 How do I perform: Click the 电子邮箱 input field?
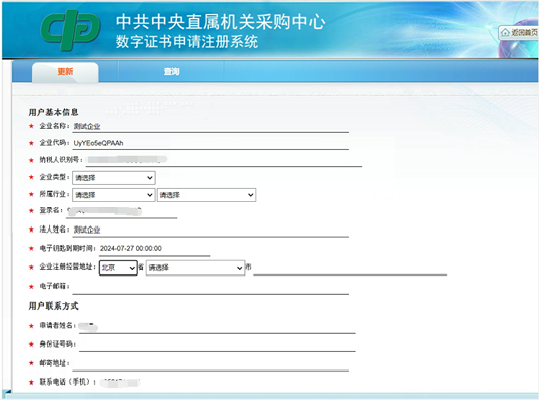pos(210,288)
